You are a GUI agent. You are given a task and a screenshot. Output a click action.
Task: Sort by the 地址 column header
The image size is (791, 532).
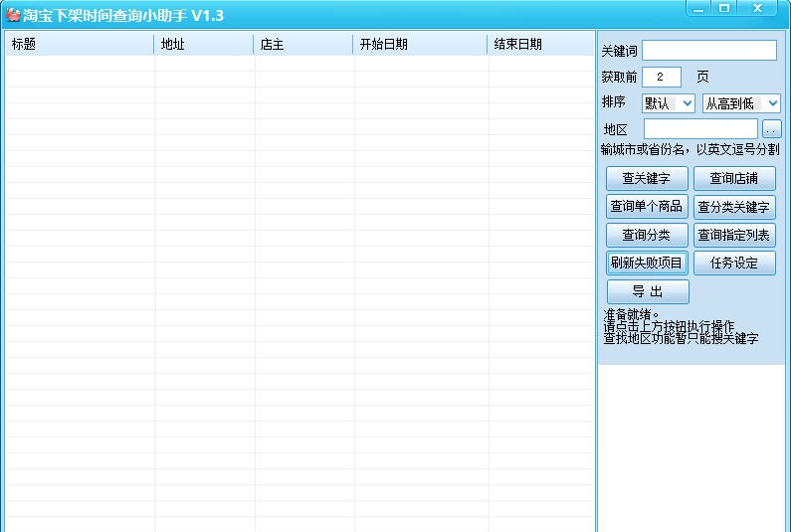point(204,45)
